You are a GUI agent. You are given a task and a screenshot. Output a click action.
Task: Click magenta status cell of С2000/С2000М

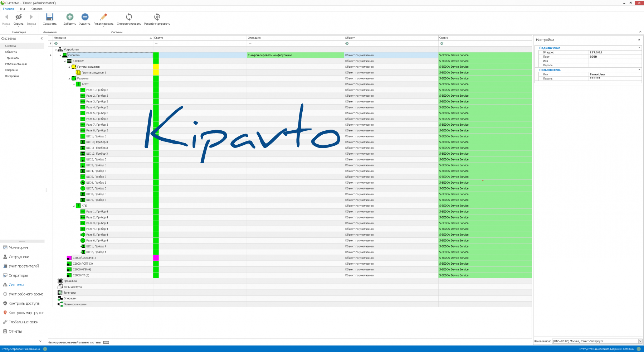point(156,258)
